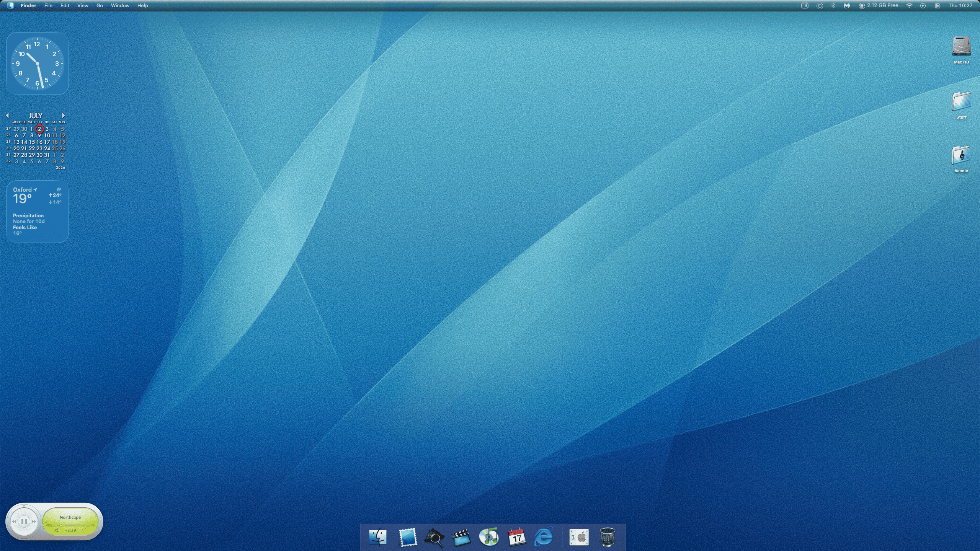The width and height of the screenshot is (980, 551).
Task: Open the Wi-Fi status menu
Action: pos(909,5)
